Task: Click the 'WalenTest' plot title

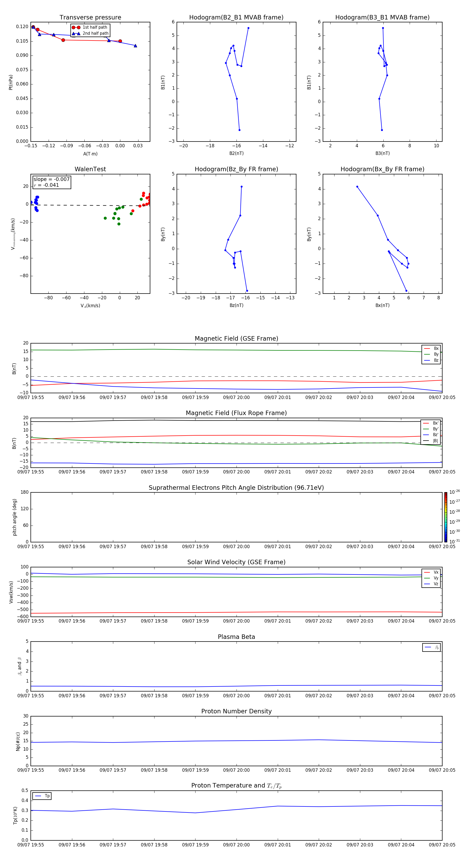Action: [90, 169]
